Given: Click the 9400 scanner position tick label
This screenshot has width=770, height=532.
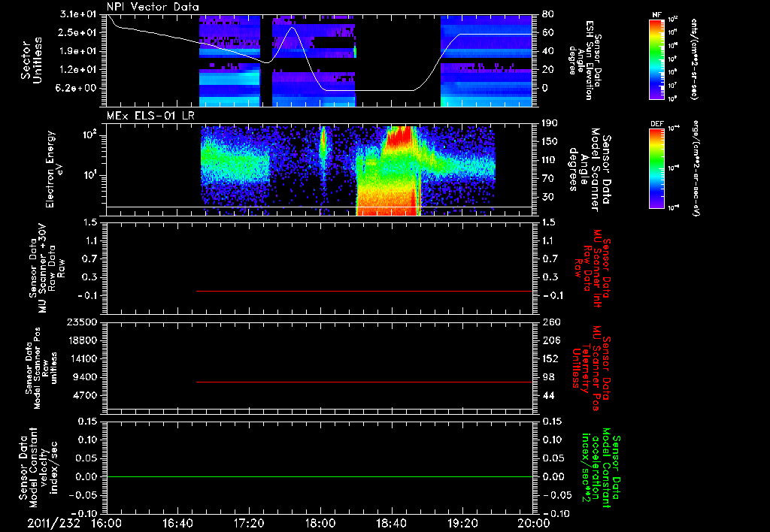Looking at the screenshot, I should pyautogui.click(x=85, y=377).
